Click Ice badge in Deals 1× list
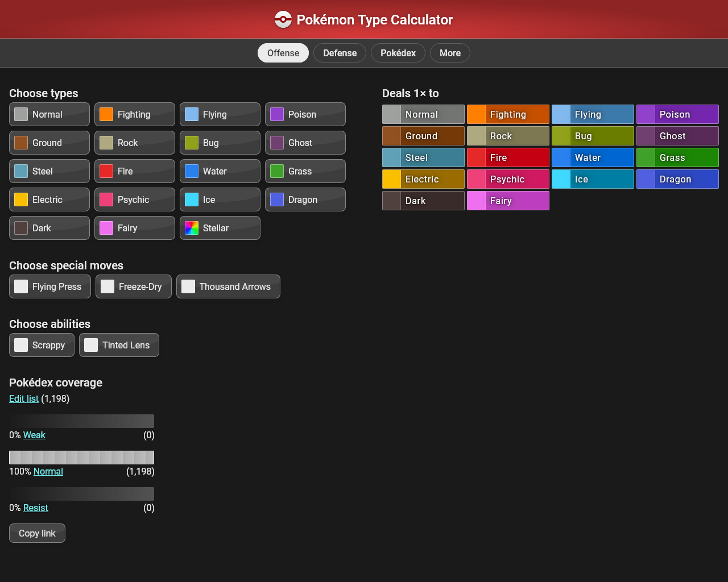This screenshot has width=728, height=582. [x=593, y=179]
